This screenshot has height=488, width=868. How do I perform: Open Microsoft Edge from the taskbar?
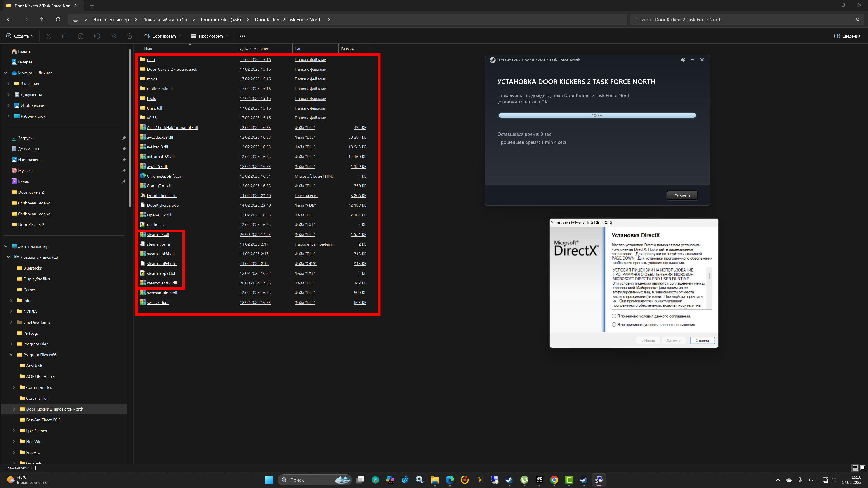pos(450,480)
